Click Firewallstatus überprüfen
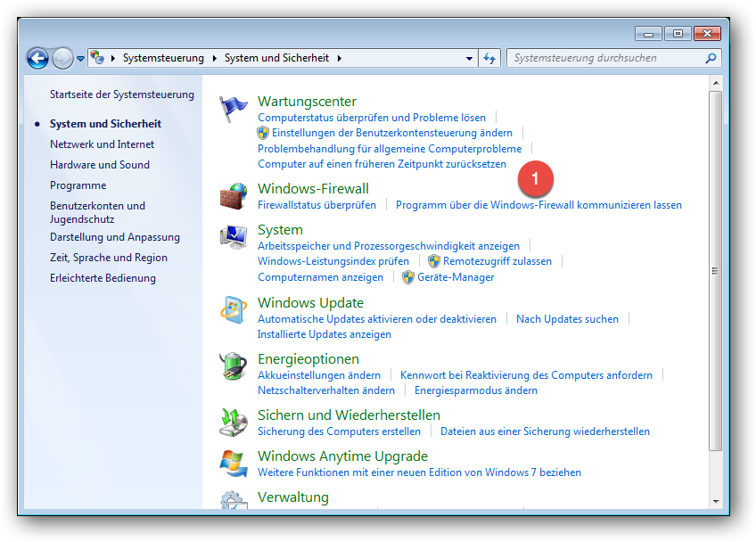This screenshot has height=542, width=756. pos(316,205)
